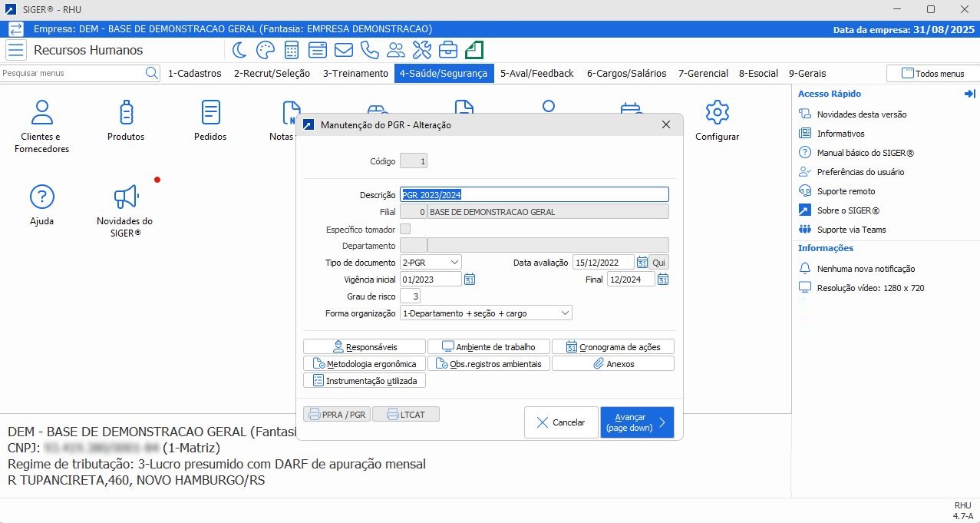Open the calculator icon in the toolbar
Image resolution: width=980 pixels, height=523 pixels.
pyautogui.click(x=291, y=51)
